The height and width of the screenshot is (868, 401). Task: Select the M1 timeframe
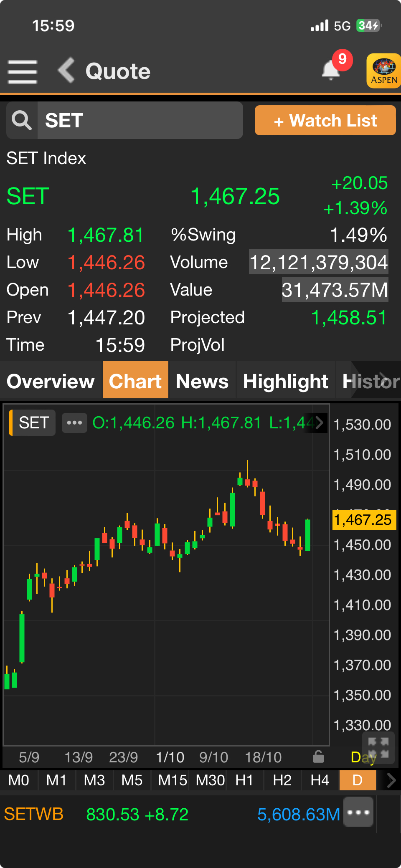pyautogui.click(x=56, y=780)
